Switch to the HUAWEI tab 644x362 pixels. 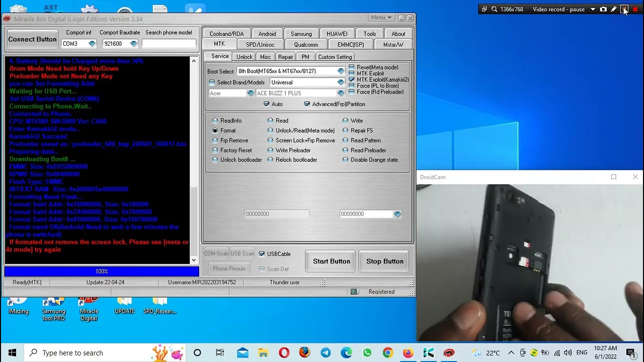(337, 34)
